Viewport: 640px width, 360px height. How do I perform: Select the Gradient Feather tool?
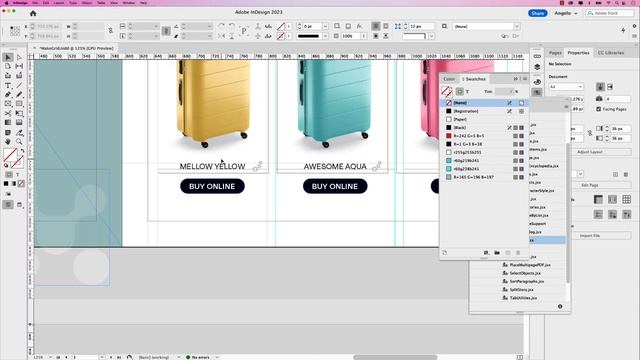pos(19,122)
